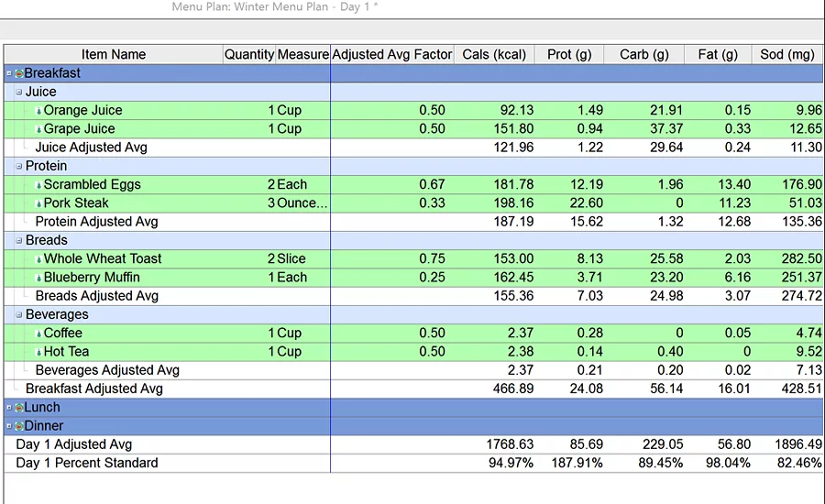
Task: Collapse the Beverages category
Action: [19, 314]
